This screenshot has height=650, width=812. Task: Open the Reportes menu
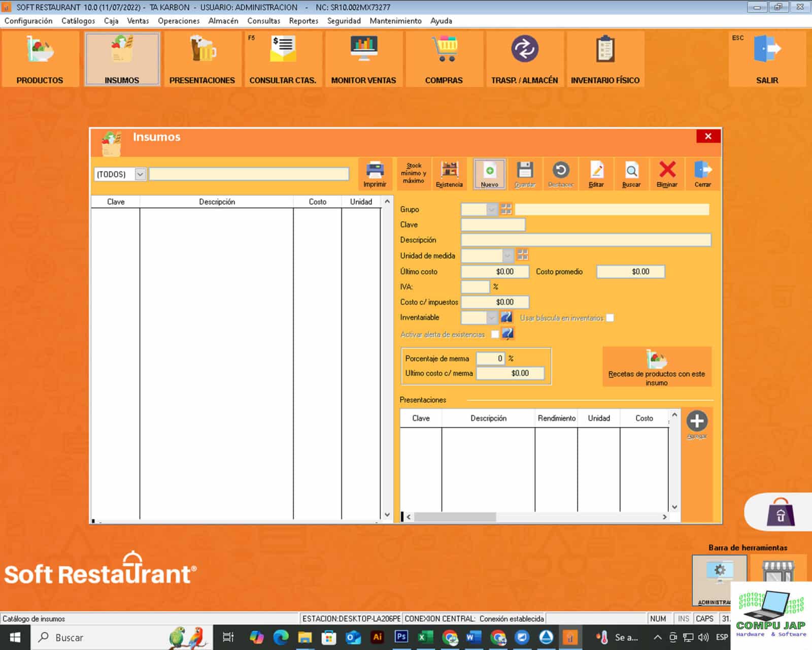pos(303,21)
